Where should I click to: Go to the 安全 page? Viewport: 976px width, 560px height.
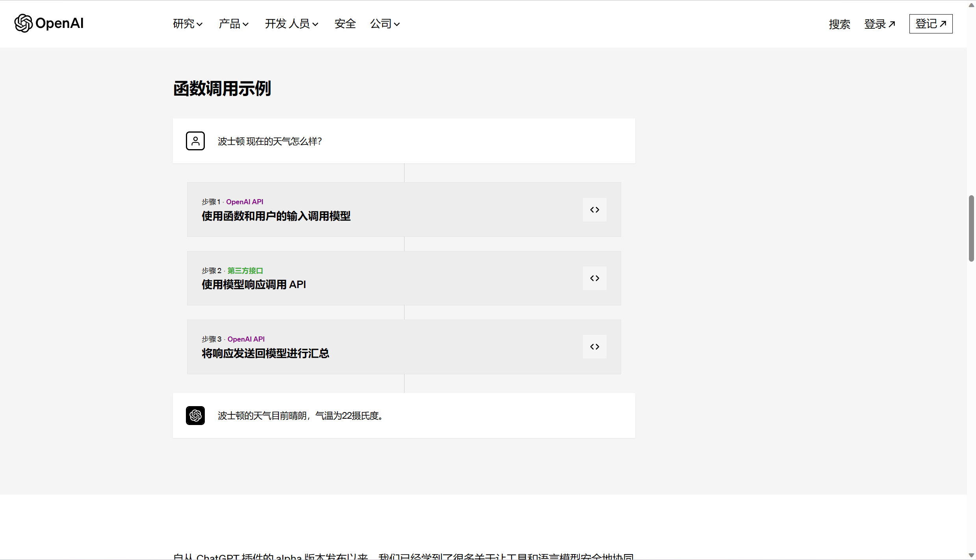345,24
